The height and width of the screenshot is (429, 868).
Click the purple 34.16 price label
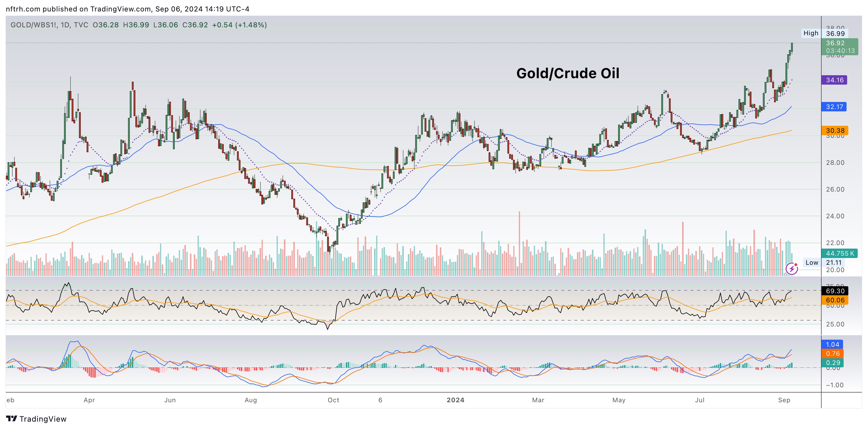[x=834, y=80]
